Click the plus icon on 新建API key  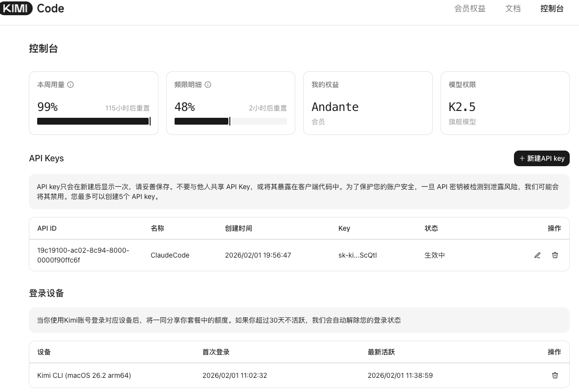coord(522,158)
